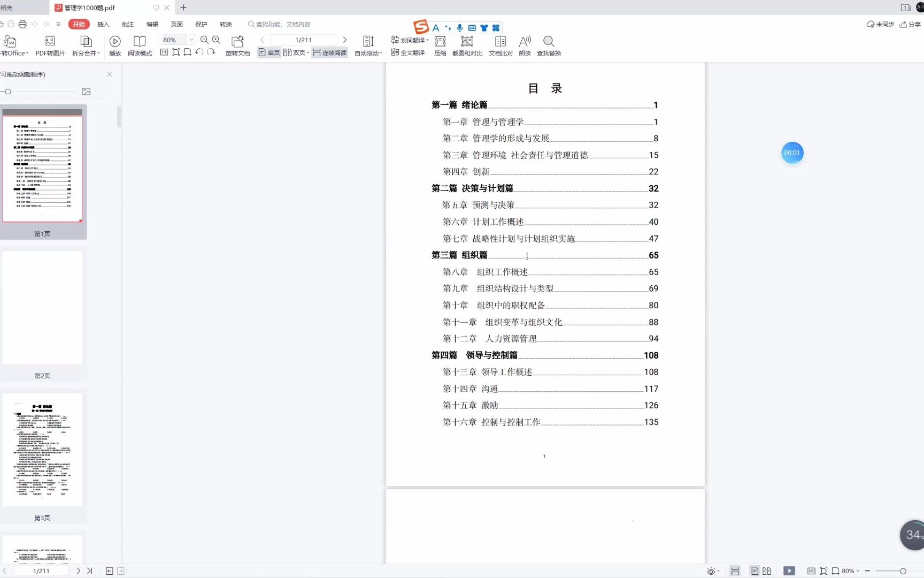
Task: Click the sidebar vertical scrollbar
Action: (119, 116)
